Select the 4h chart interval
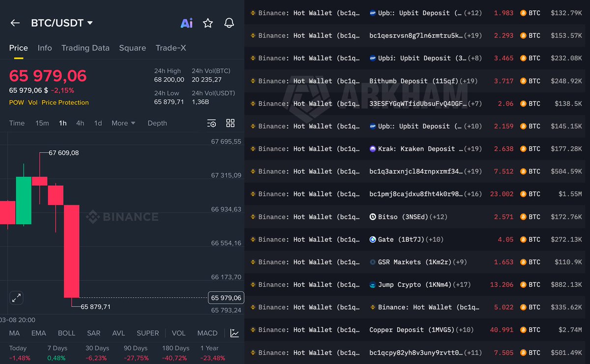The width and height of the screenshot is (590, 364). click(80, 123)
